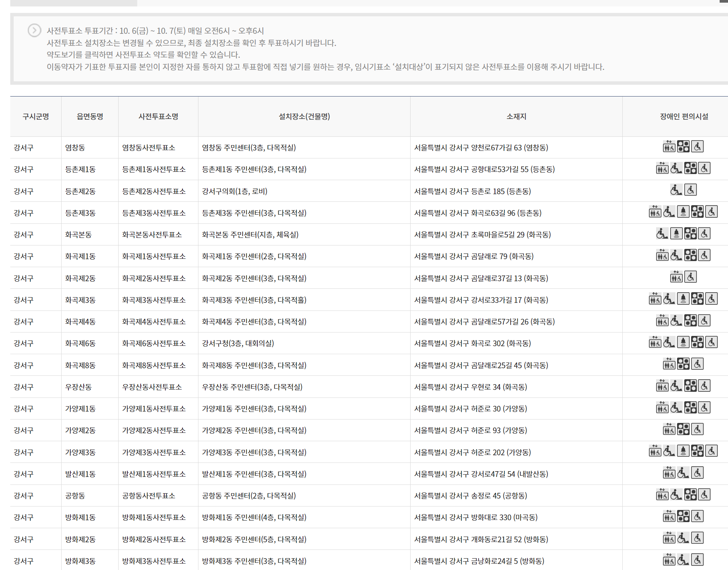Select the boxed wheelchair icon for 방화제3동
728x570 pixels.
(697, 560)
